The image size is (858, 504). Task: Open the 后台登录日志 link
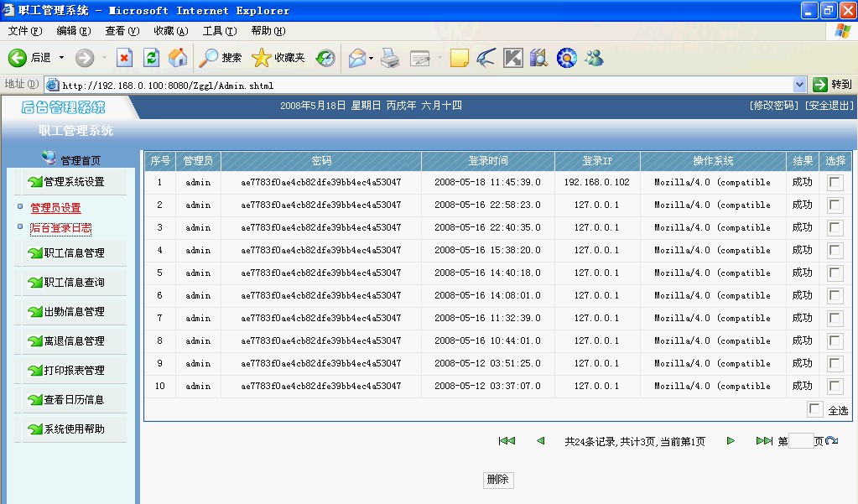point(60,228)
